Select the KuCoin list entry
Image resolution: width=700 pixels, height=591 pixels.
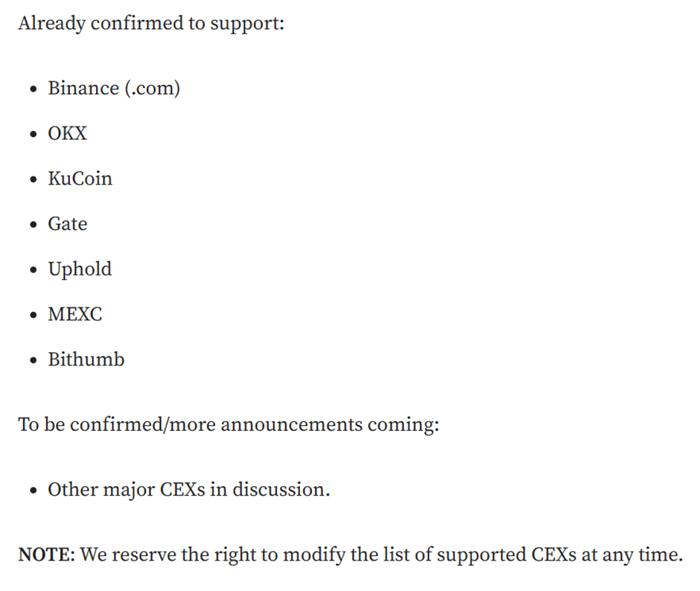pos(80,179)
